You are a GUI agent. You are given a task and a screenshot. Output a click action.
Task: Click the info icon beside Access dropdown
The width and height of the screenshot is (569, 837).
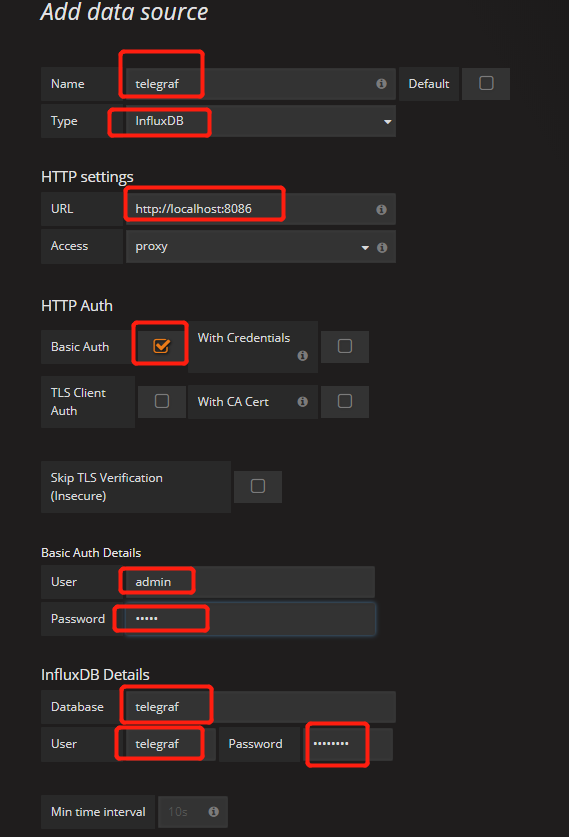(x=382, y=247)
